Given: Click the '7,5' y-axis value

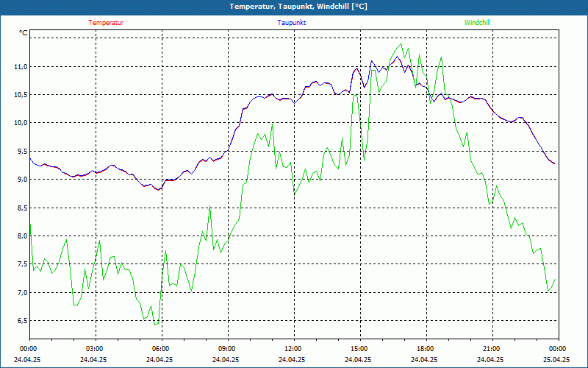Looking at the screenshot, I should click(23, 264).
